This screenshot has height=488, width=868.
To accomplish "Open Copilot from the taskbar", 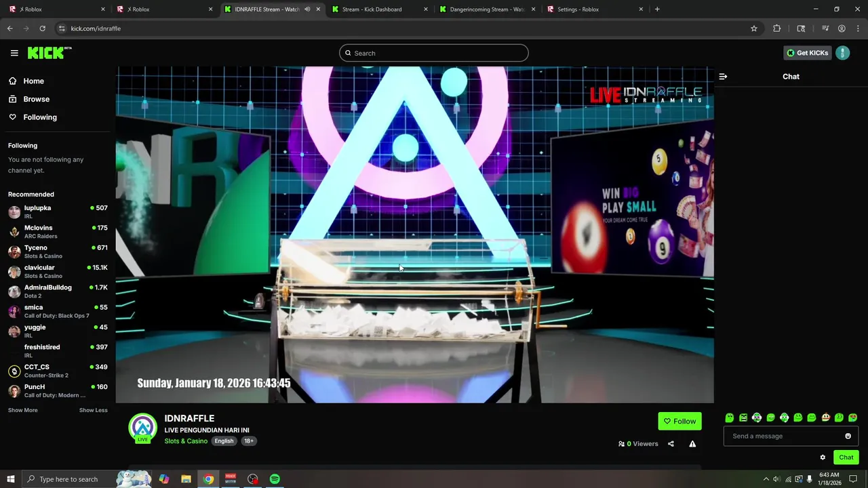I will pos(164,479).
